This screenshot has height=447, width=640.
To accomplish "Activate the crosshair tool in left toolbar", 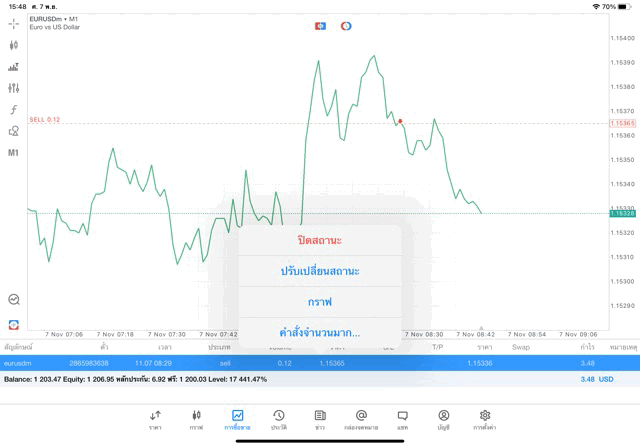I will pyautogui.click(x=13, y=23).
